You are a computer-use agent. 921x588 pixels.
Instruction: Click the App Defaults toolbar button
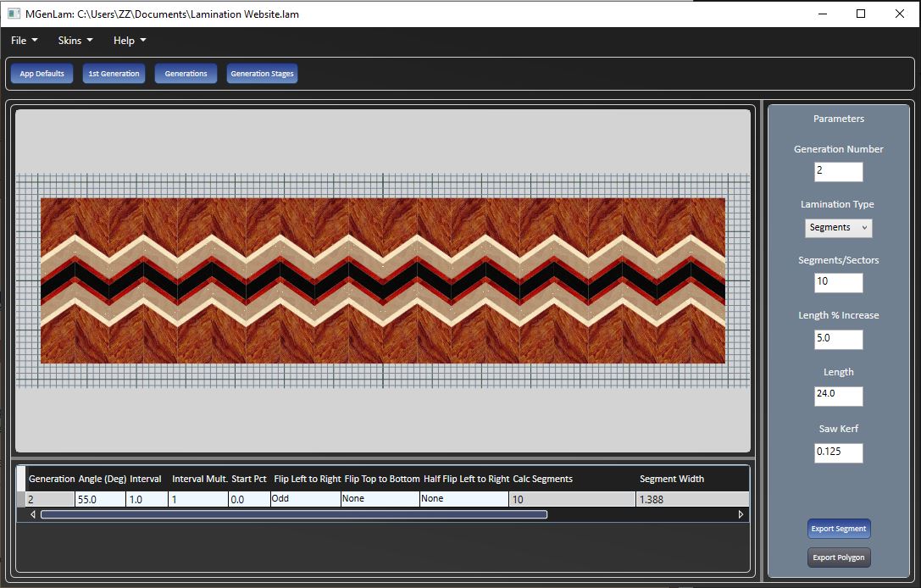coord(42,74)
